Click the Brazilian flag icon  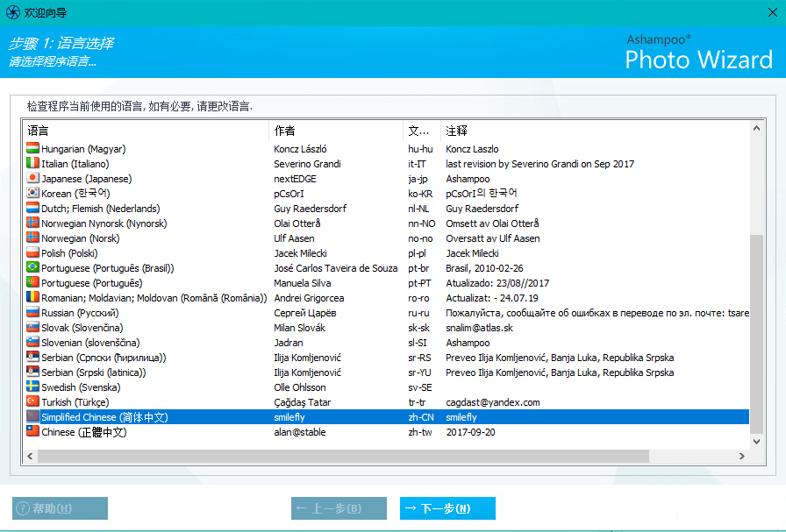tap(32, 268)
